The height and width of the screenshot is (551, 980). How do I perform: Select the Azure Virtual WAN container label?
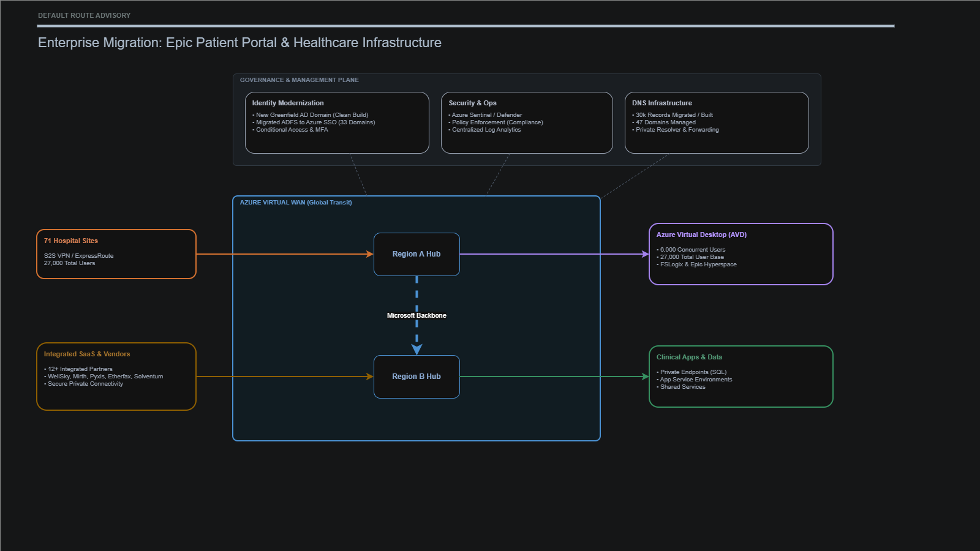tap(295, 202)
